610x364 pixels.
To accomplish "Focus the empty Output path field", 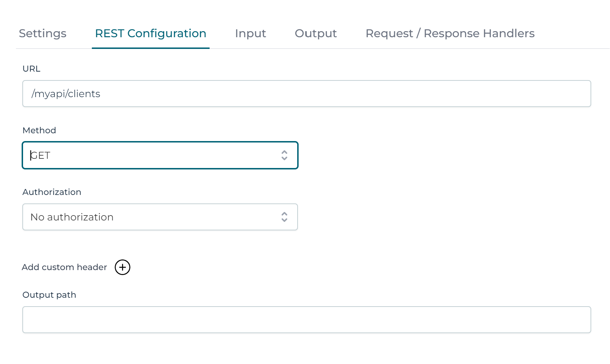I will click(306, 320).
